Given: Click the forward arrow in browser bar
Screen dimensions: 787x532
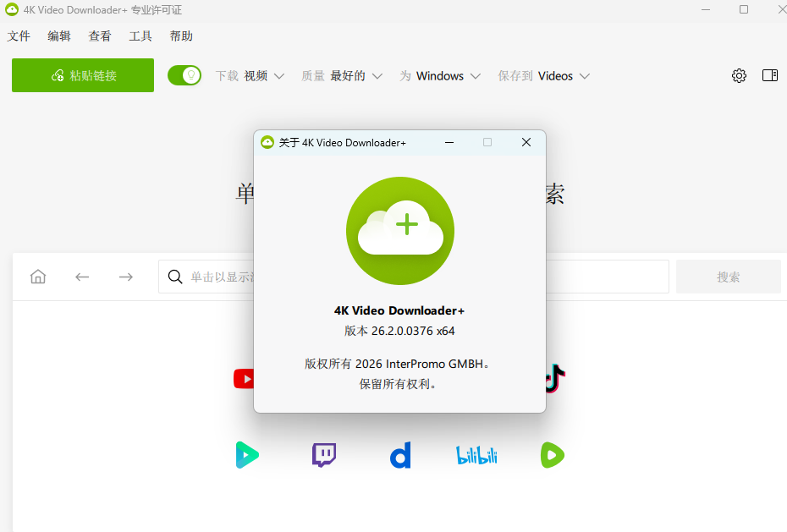Looking at the screenshot, I should [126, 277].
